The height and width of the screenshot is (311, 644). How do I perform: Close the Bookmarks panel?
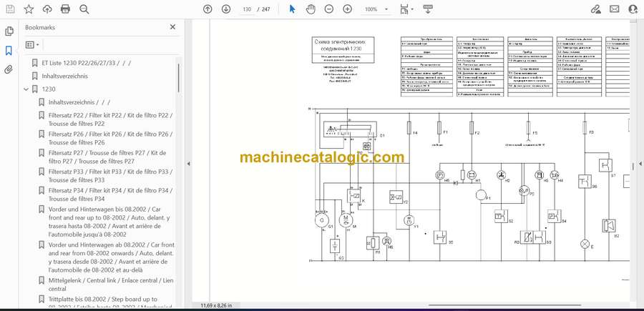coord(172,27)
